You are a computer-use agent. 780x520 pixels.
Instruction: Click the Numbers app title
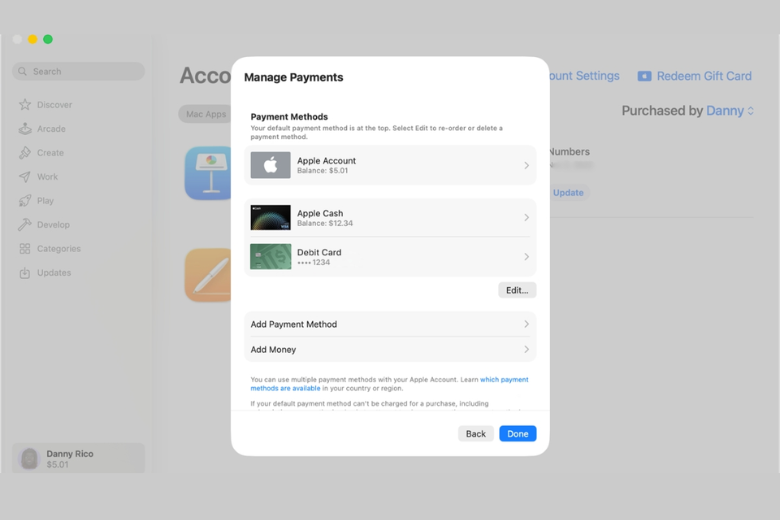click(x=570, y=152)
